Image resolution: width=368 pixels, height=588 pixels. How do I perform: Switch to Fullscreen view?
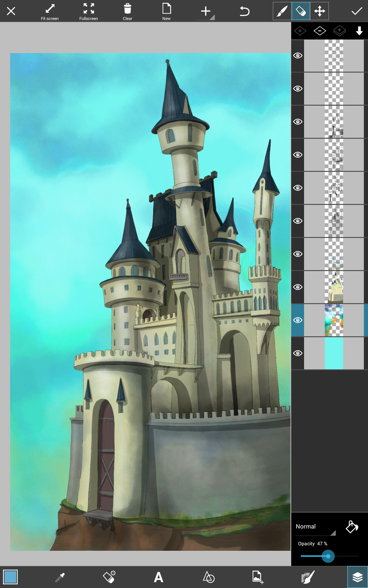pos(88,12)
